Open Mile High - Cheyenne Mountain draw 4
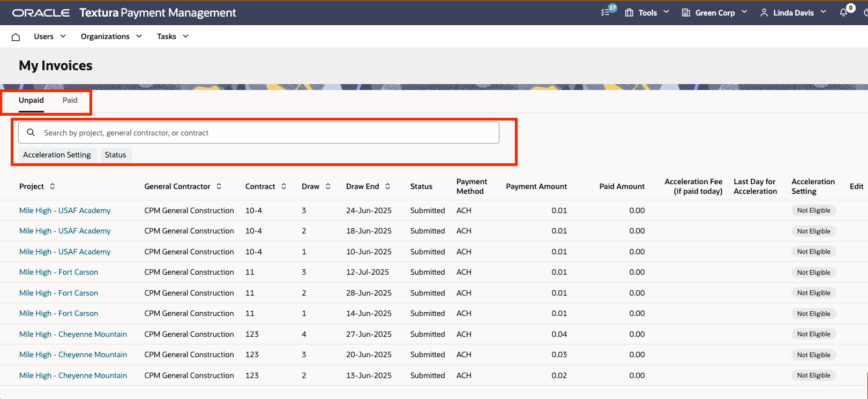This screenshot has height=399, width=868. (73, 334)
